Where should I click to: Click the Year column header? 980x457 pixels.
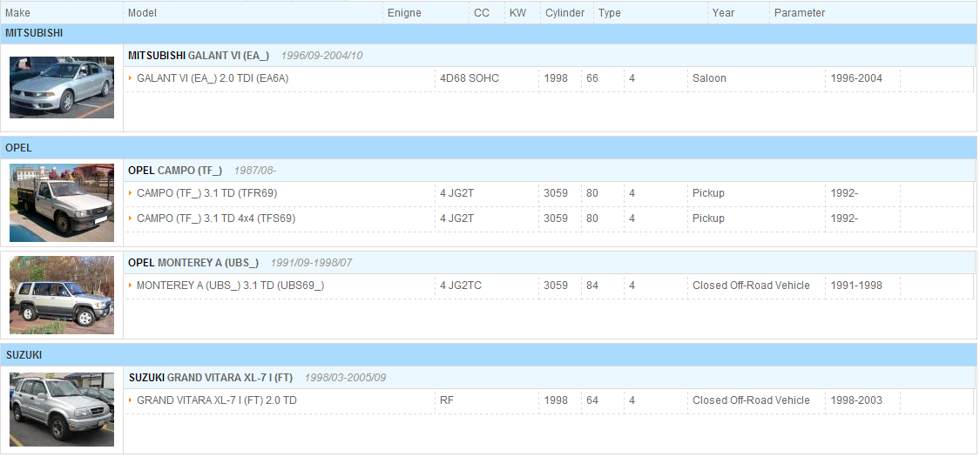(x=724, y=12)
